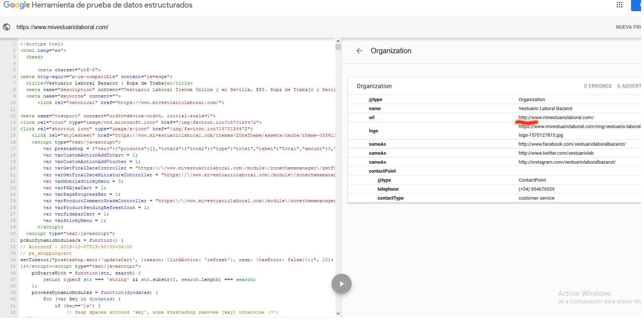Click the title tag on code line 7

[x=109, y=83]
